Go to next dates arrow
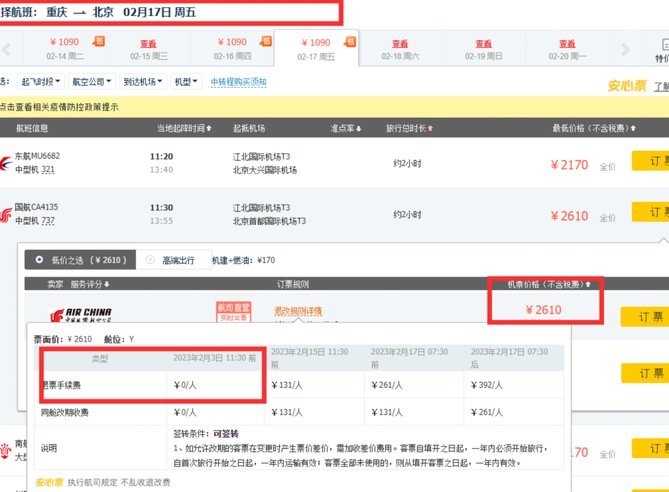 [x=625, y=49]
